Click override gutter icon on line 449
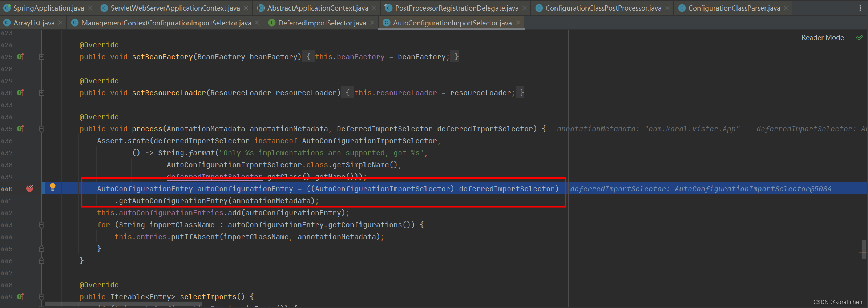The height and width of the screenshot is (308, 868). click(20, 297)
